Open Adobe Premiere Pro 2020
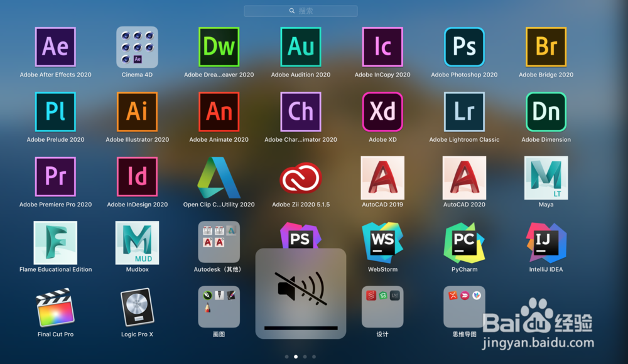The width and height of the screenshot is (628, 364). click(x=55, y=177)
